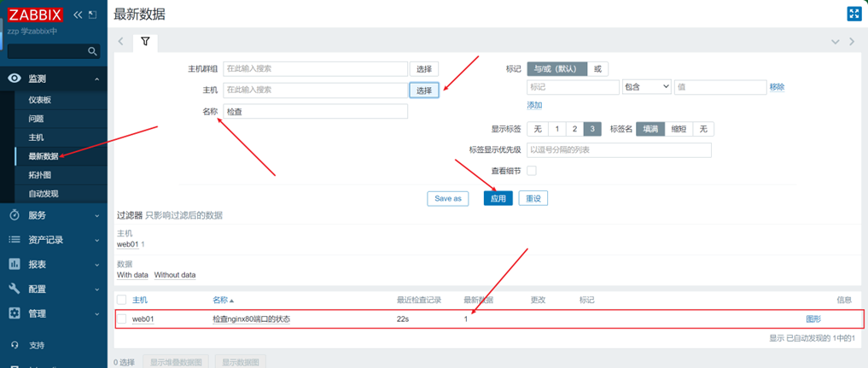868x368 pixels.
Task: Click 选择 button for 主机群组
Action: 424,69
